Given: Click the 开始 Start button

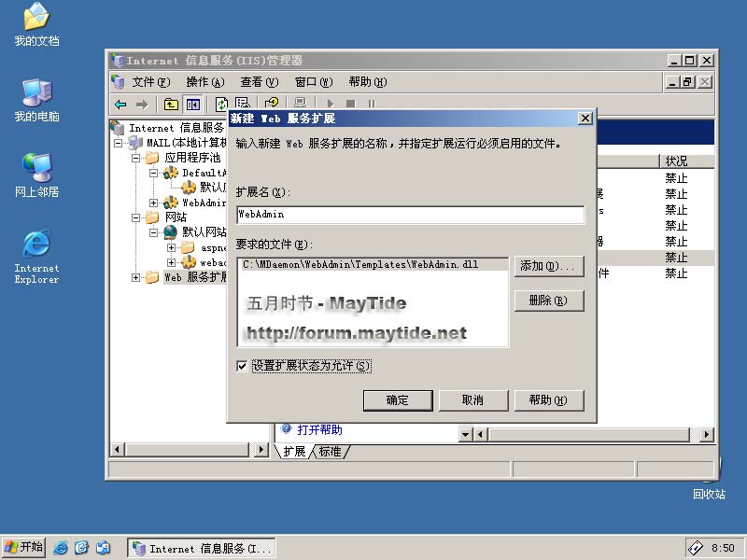Looking at the screenshot, I should tap(24, 548).
